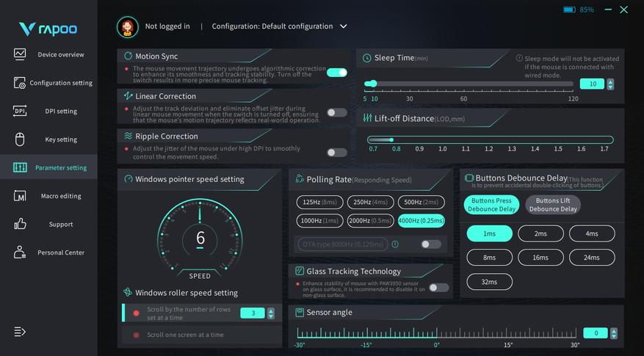Open Personal Center icon
Image resolution: width=644 pixels, height=356 pixels.
(x=20, y=252)
